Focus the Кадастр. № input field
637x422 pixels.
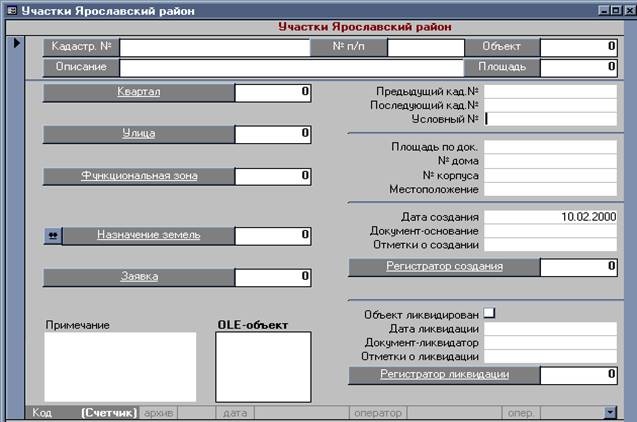pos(214,47)
